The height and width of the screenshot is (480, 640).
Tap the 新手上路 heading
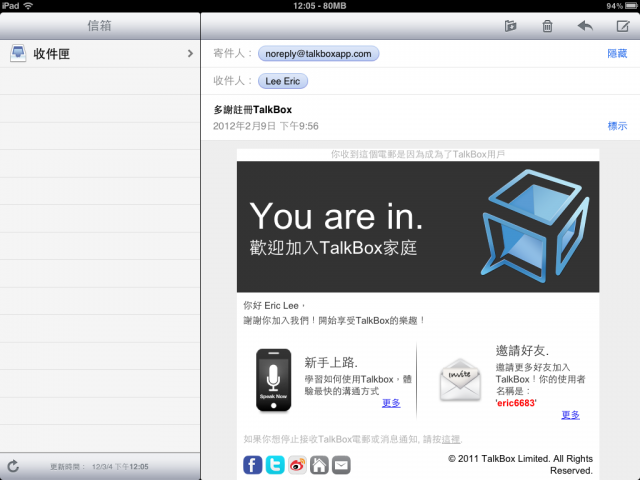[331, 362]
